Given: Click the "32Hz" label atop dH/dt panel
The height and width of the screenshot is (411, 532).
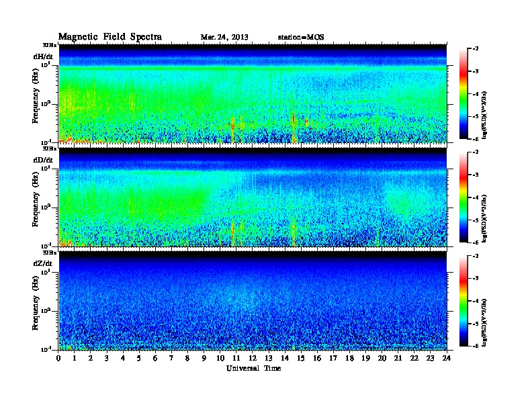Looking at the screenshot, I should coord(50,45).
